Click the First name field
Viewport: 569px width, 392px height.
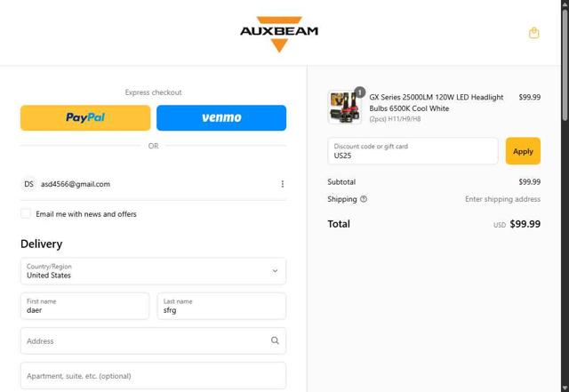(x=85, y=306)
